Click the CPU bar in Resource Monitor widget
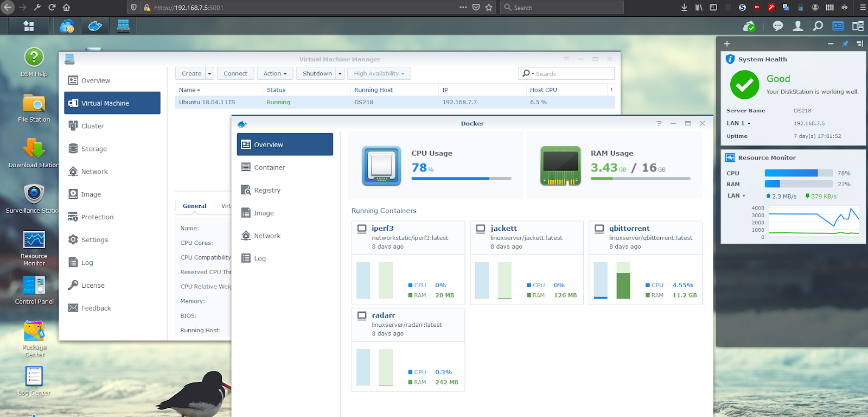The height and width of the screenshot is (417, 868). [799, 173]
